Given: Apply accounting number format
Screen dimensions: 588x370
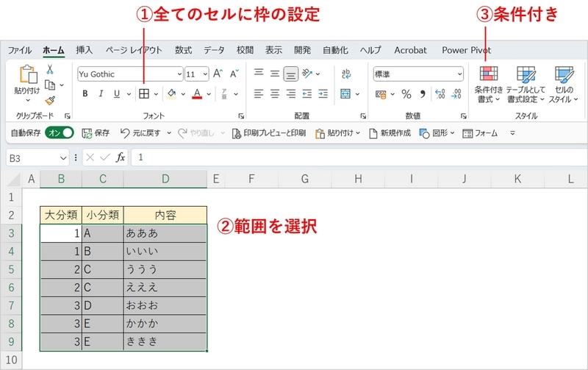Looking at the screenshot, I should pos(381,95).
